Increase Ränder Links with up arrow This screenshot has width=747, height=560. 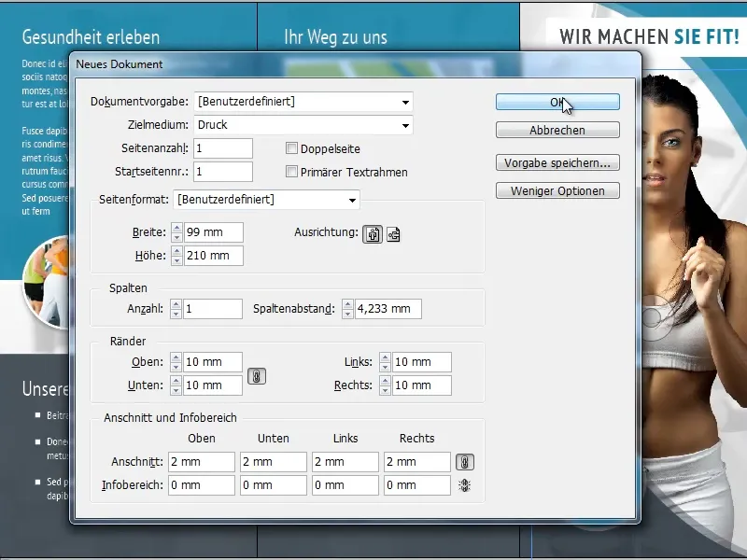point(385,357)
